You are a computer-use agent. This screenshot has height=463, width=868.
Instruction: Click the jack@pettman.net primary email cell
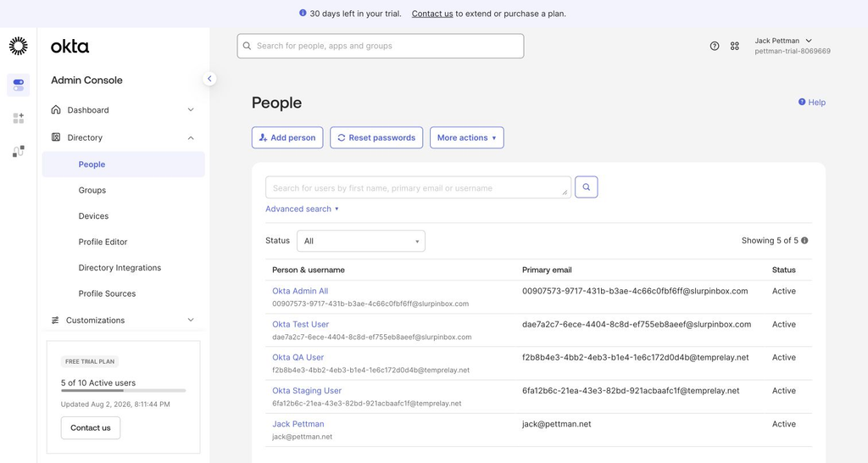(x=556, y=424)
